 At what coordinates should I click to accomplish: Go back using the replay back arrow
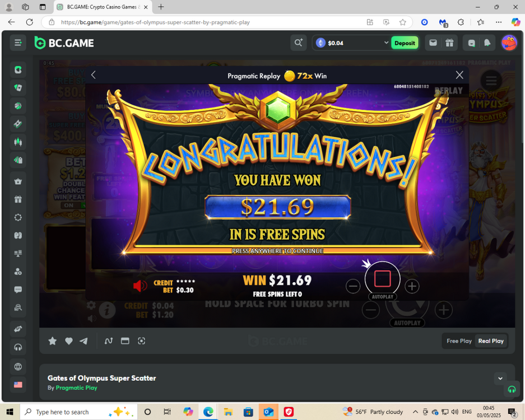coord(94,75)
